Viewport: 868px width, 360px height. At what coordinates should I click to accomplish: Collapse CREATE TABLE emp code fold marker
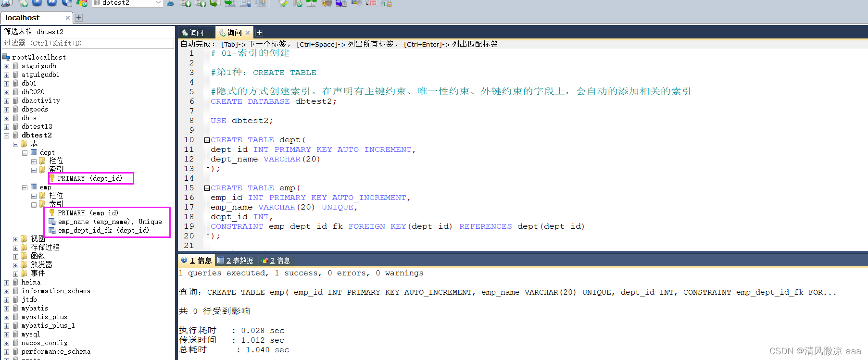207,188
